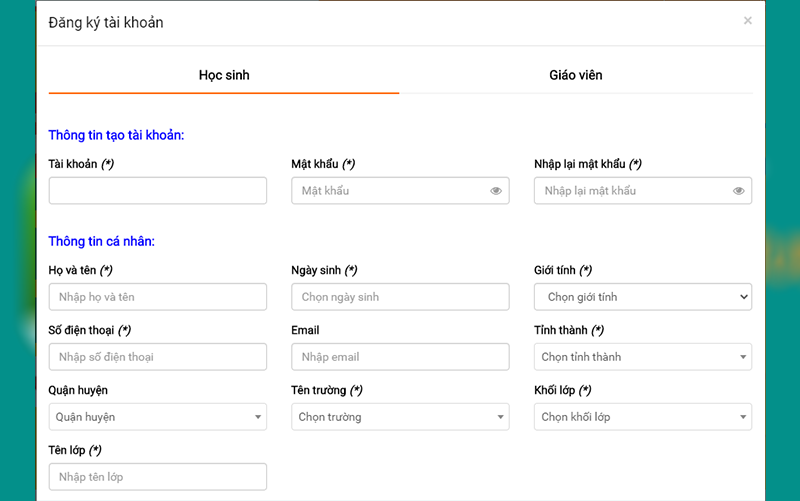Close the Đăng ký tài khoản dialog

[748, 20]
